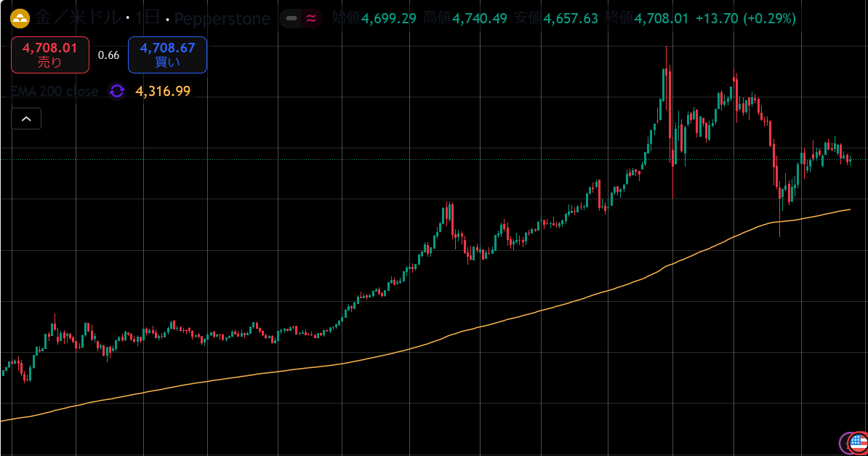Click the gold bars symbol logo
Image resolution: width=868 pixels, height=456 pixels.
(20, 18)
